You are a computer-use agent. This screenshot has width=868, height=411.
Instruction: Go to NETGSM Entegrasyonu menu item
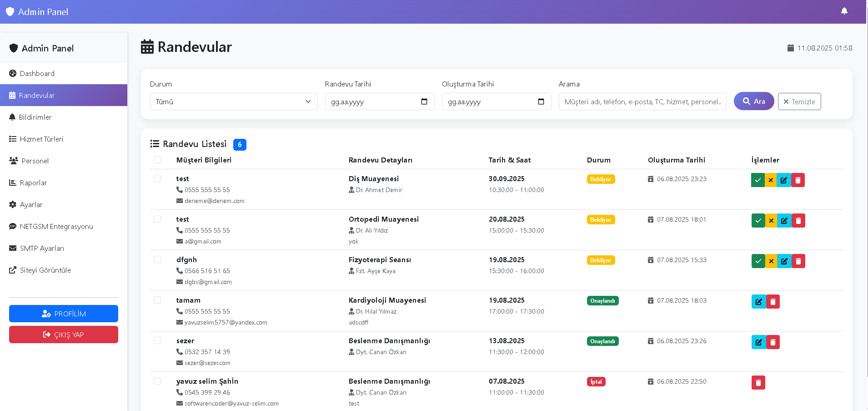[x=56, y=226]
